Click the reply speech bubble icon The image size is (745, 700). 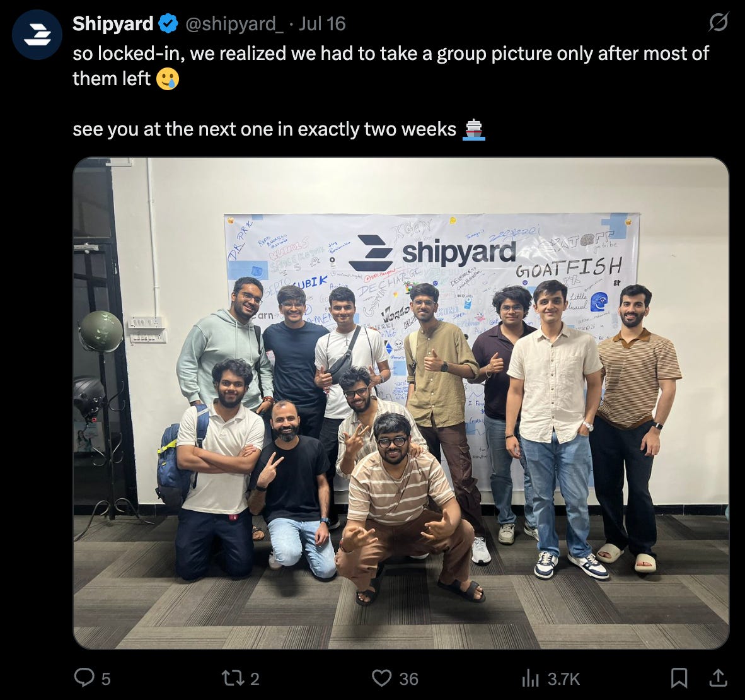pyautogui.click(x=84, y=678)
